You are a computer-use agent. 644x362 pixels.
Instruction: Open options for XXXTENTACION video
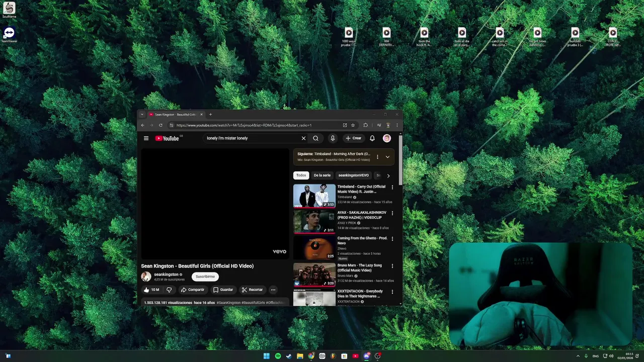click(x=392, y=292)
